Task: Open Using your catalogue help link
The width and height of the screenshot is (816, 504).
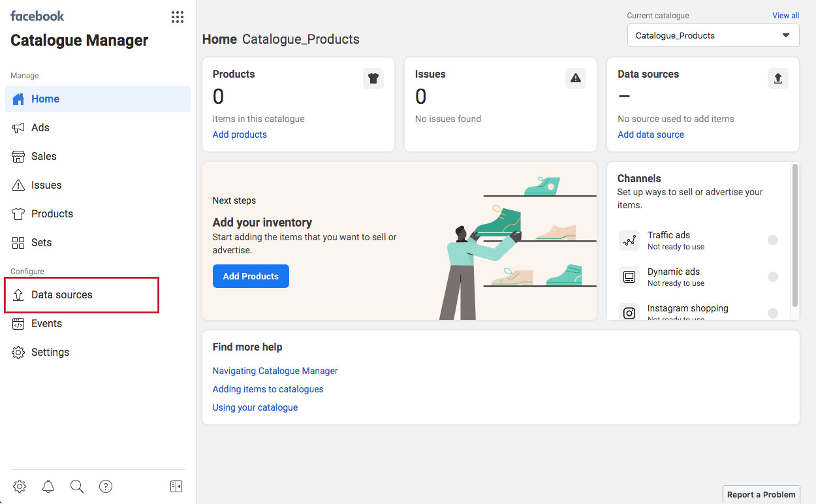Action: pos(255,407)
